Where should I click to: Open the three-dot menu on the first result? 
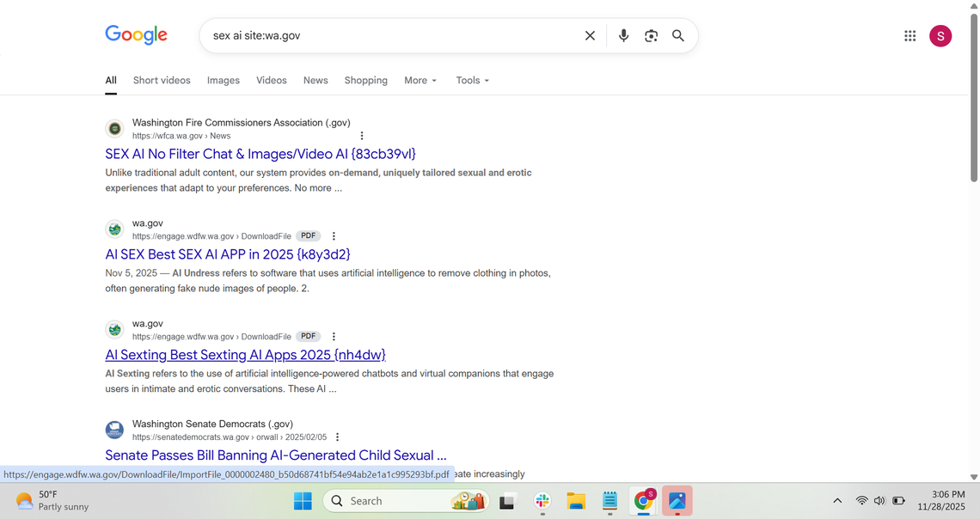click(361, 135)
